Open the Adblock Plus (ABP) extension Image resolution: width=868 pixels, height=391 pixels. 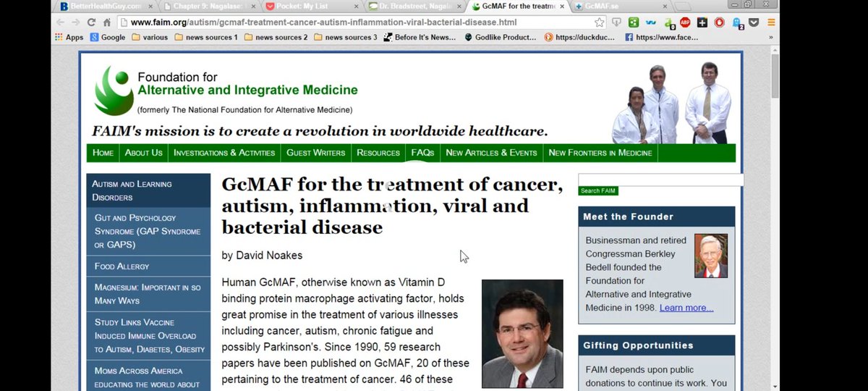685,22
